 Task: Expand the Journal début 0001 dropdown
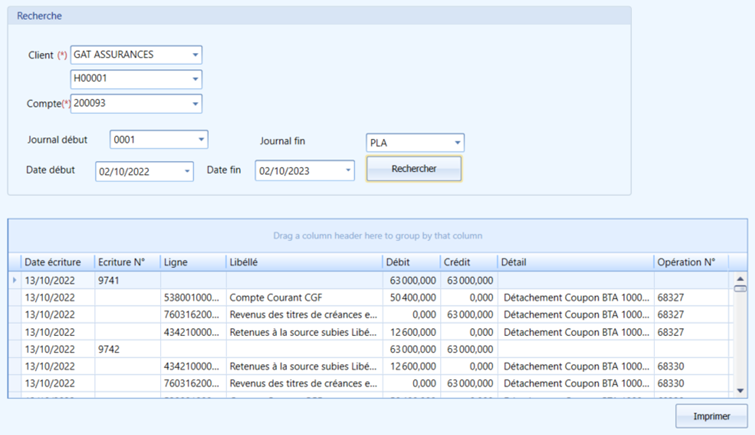[201, 140]
